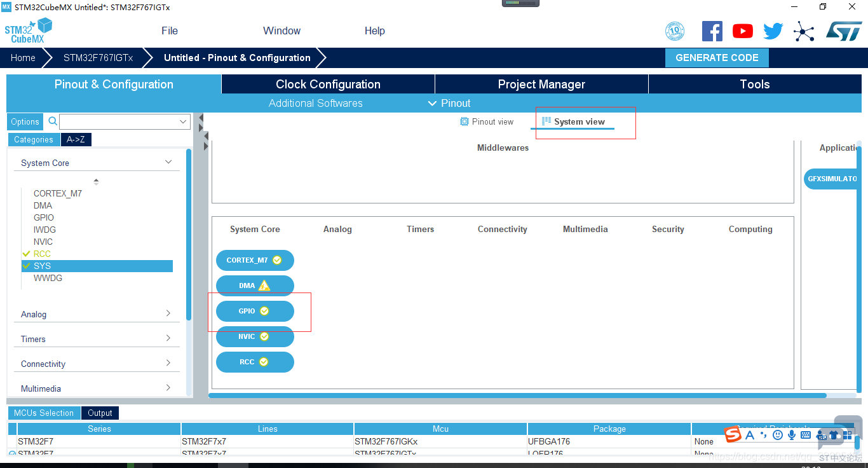
Task: Click the STM32F767IGKx Mcu cell
Action: tap(440, 441)
